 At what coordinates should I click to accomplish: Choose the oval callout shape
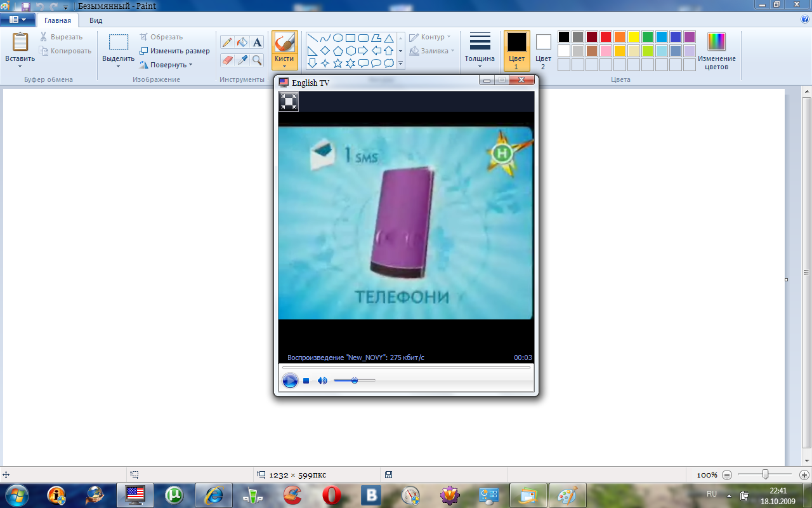376,63
